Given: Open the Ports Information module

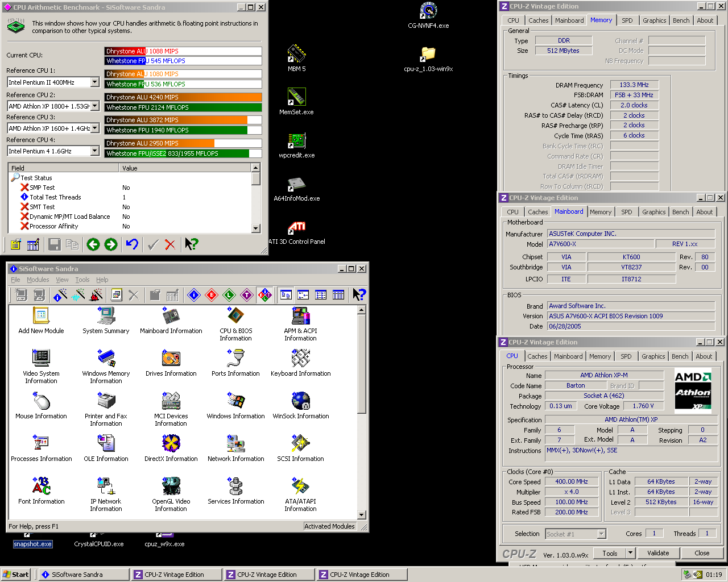Looking at the screenshot, I should point(236,363).
